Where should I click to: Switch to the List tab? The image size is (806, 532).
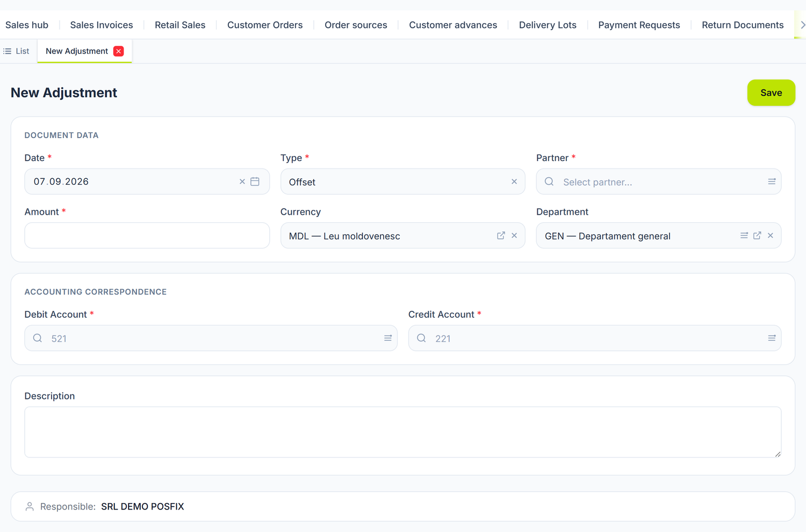(x=17, y=51)
